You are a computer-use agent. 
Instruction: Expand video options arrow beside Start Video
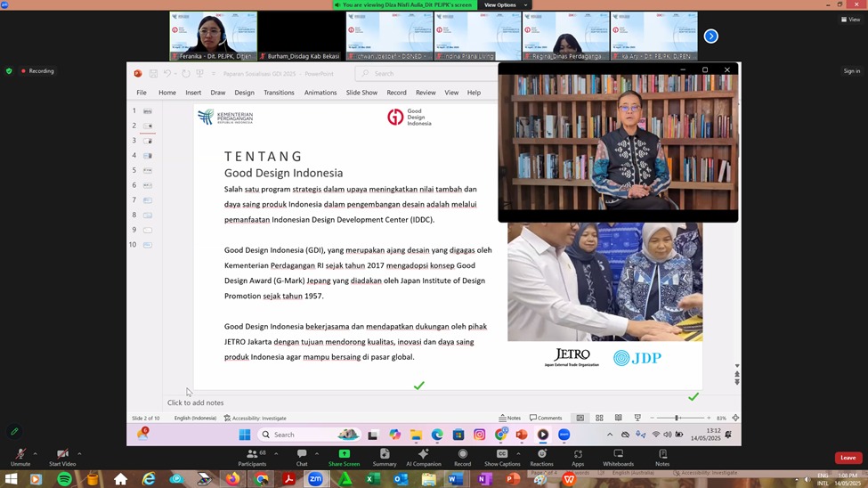tap(79, 453)
